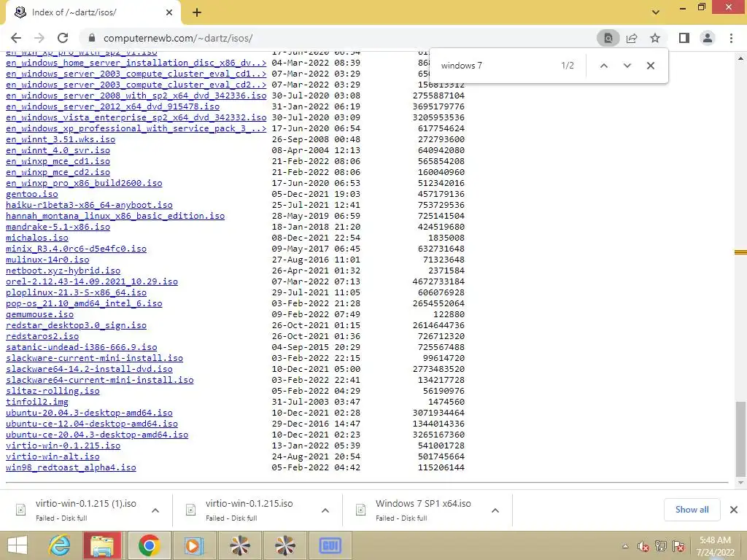
Task: Open gentoo.iso link
Action: point(32,194)
